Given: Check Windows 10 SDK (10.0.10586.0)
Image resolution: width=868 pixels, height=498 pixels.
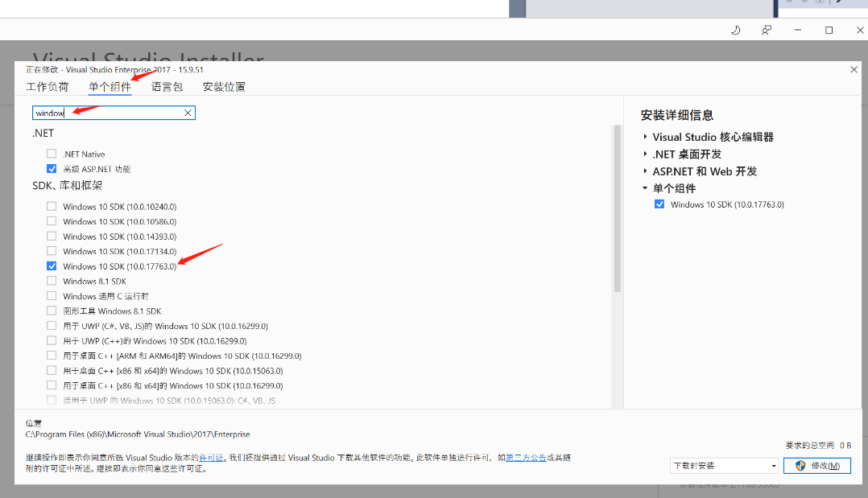Looking at the screenshot, I should [x=52, y=220].
